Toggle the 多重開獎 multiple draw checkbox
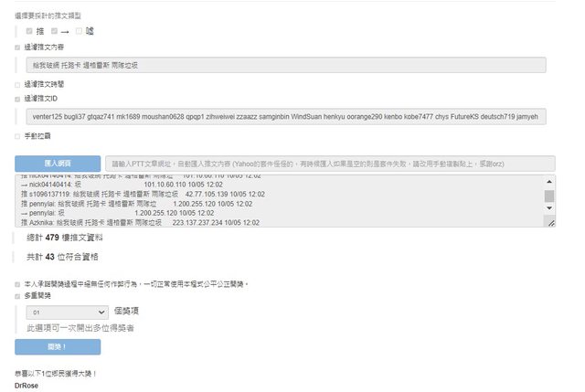585x392 pixels. [x=18, y=296]
